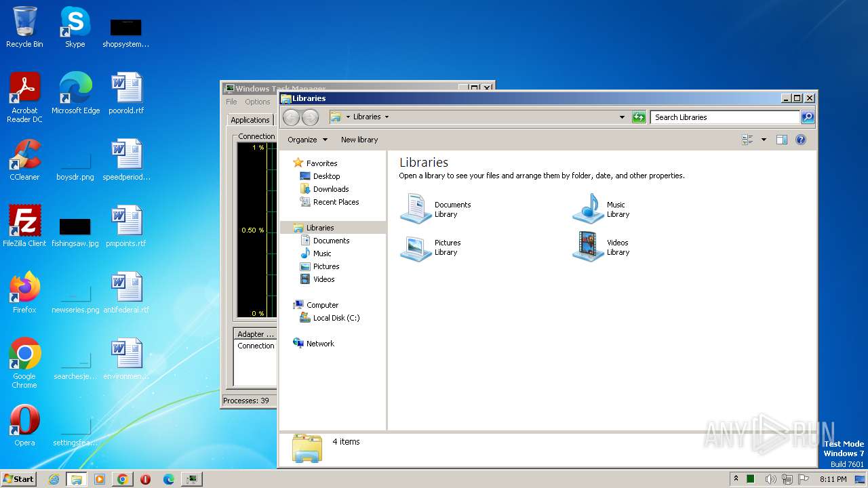Open CCleaner desktop shortcut
The height and width of the screenshot is (488, 868).
tap(24, 160)
